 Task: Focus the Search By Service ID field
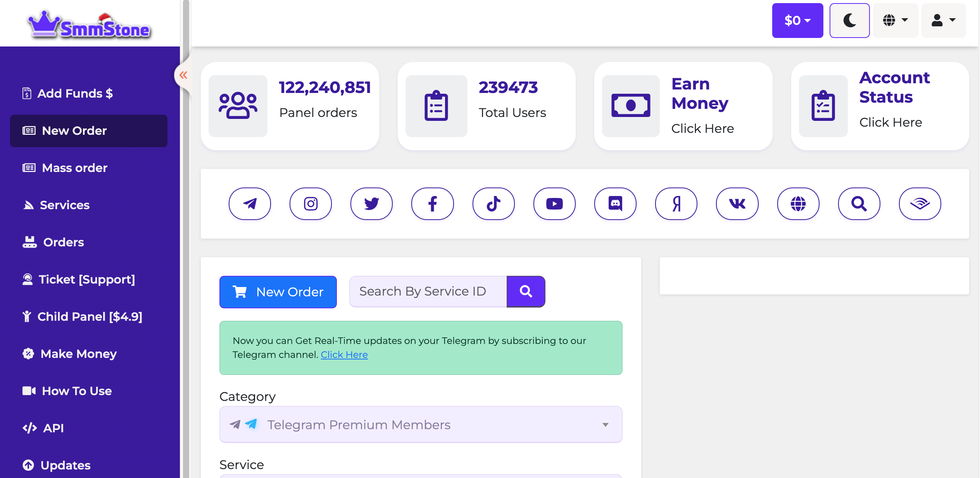(428, 292)
